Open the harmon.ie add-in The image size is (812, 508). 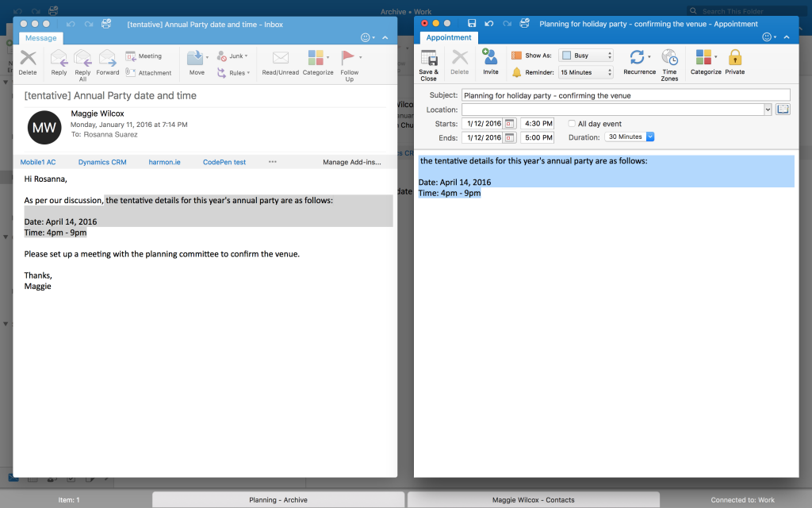164,162
